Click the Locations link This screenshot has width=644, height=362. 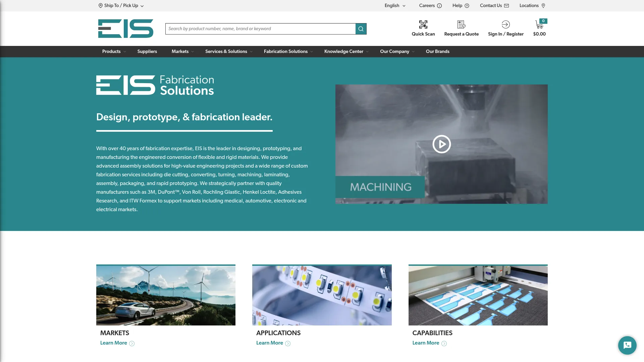(x=529, y=6)
